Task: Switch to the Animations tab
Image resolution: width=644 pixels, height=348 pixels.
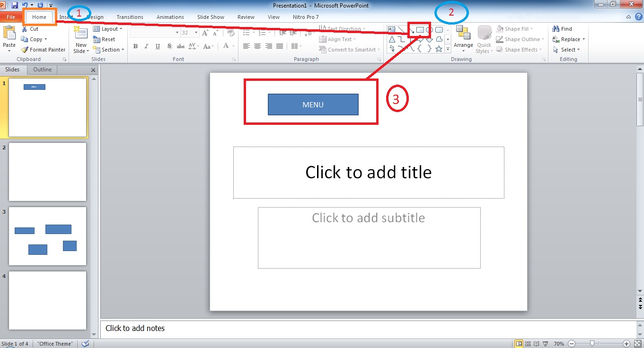Action: coord(170,17)
